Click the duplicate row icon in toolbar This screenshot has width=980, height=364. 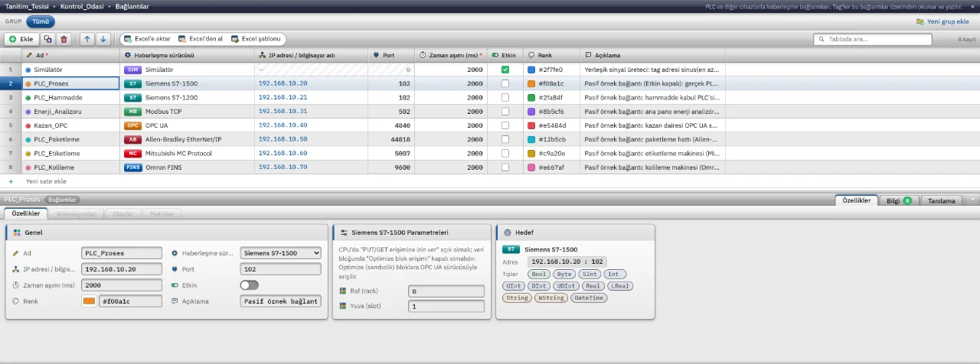(x=47, y=39)
